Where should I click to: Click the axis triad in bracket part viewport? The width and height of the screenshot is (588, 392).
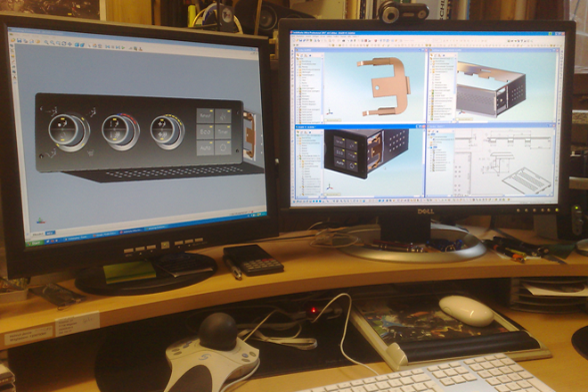coord(330,111)
